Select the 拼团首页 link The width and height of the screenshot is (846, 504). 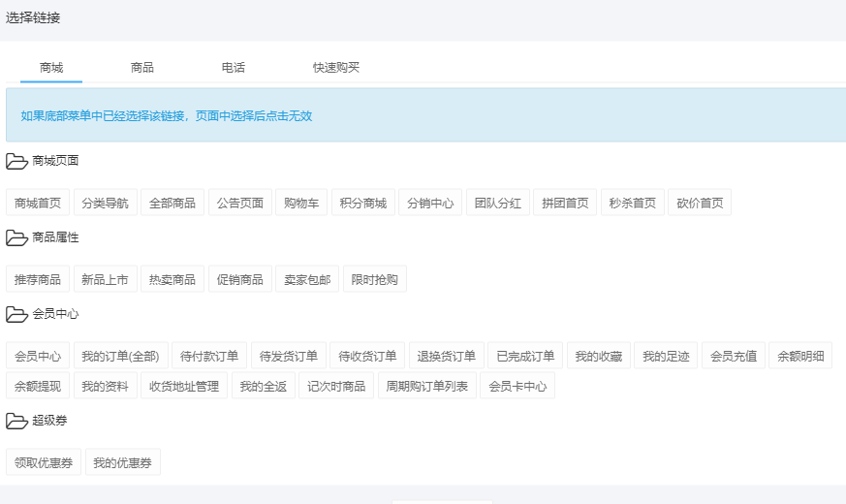(565, 203)
